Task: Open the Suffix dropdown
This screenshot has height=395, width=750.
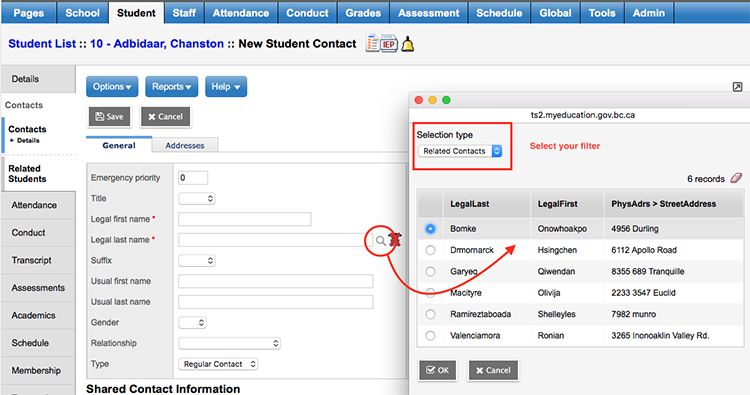Action: pos(197,261)
